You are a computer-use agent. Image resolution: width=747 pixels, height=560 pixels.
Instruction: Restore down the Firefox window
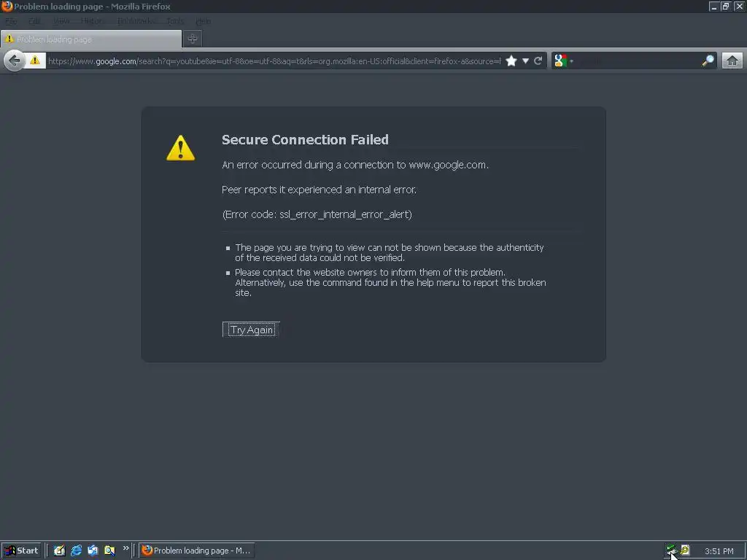click(x=726, y=6)
